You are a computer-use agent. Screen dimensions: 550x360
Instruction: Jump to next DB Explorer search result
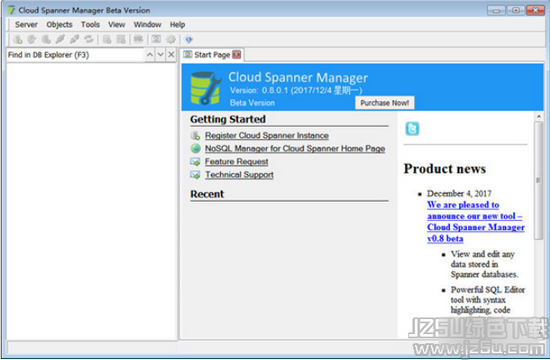161,55
